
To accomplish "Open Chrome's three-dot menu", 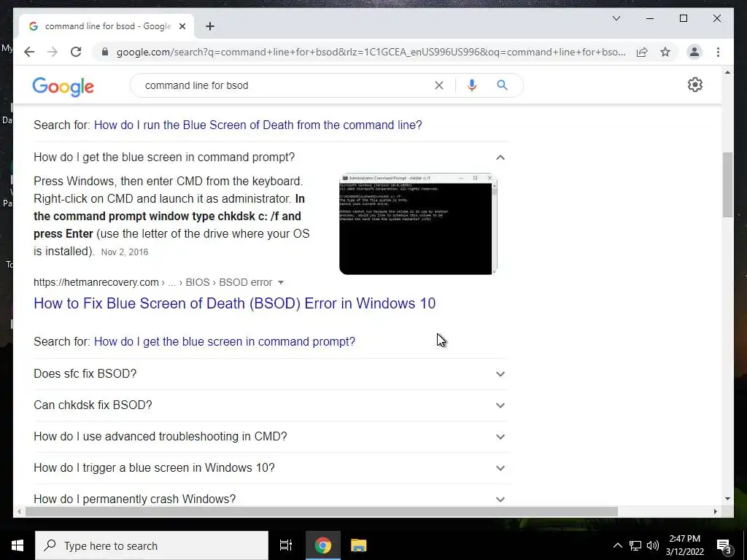I will coord(718,52).
